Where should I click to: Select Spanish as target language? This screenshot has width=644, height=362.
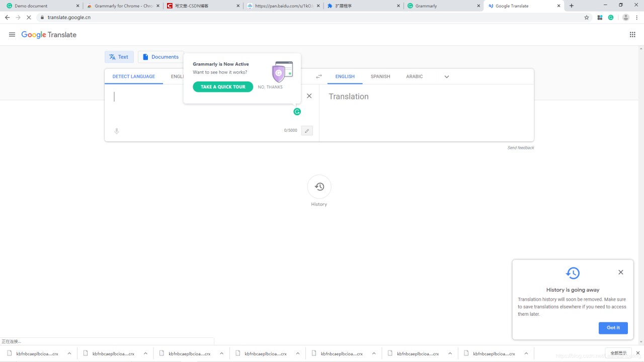tap(380, 76)
